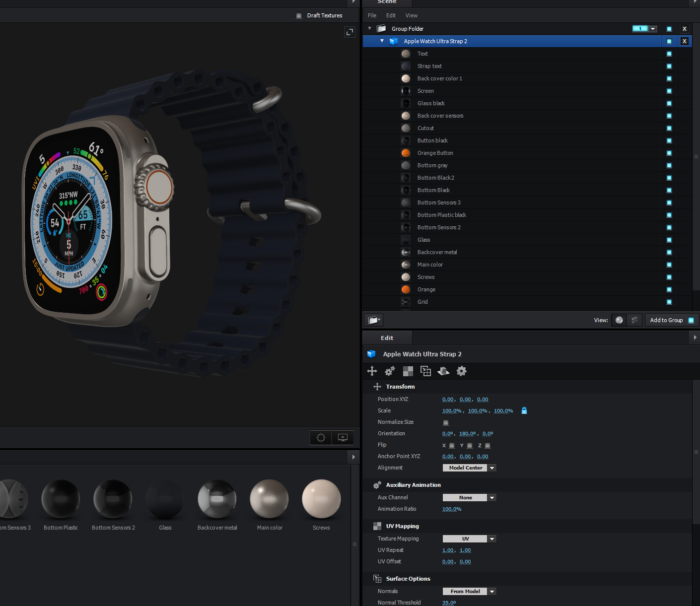
Task: Click the Surface Options toolbar icon
Action: (x=425, y=371)
